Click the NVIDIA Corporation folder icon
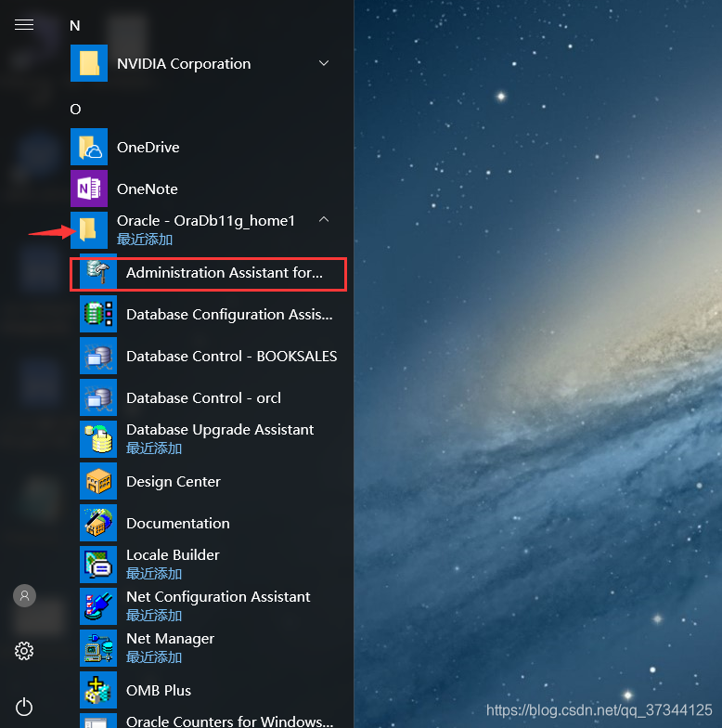This screenshot has width=722, height=728. (x=89, y=63)
